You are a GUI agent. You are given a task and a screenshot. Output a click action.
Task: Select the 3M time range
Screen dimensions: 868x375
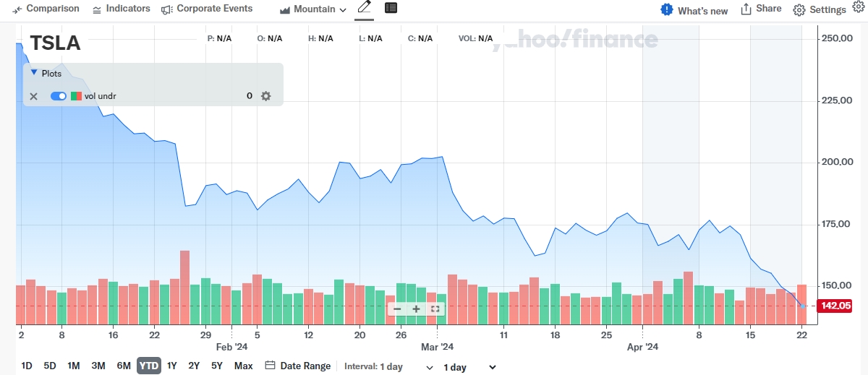point(98,366)
